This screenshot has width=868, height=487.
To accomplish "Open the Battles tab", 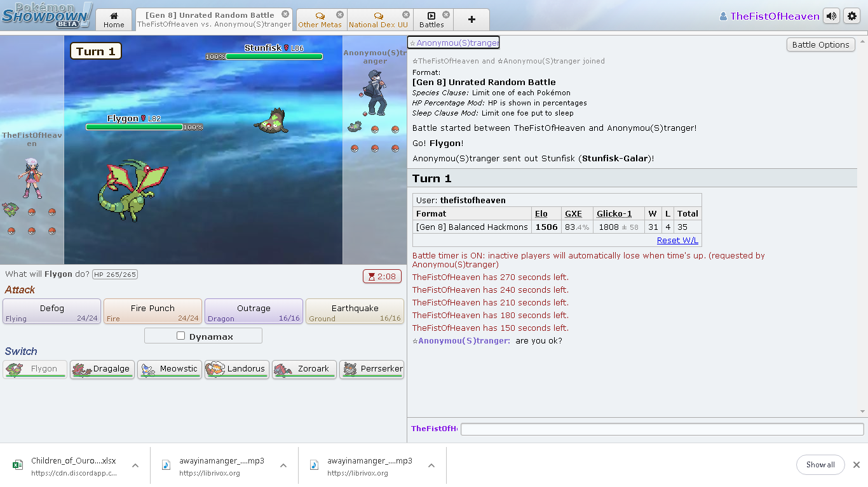I will point(431,20).
